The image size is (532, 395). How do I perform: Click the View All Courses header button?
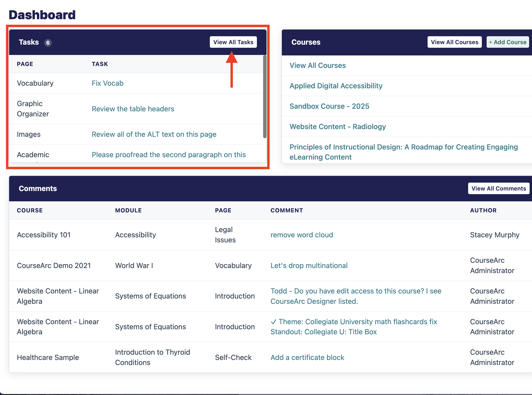pyautogui.click(x=454, y=42)
